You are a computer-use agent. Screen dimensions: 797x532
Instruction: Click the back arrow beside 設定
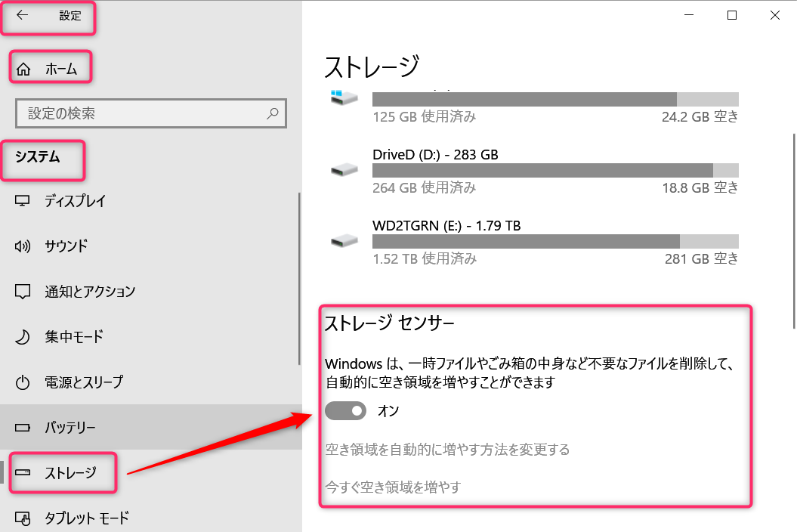[x=22, y=15]
